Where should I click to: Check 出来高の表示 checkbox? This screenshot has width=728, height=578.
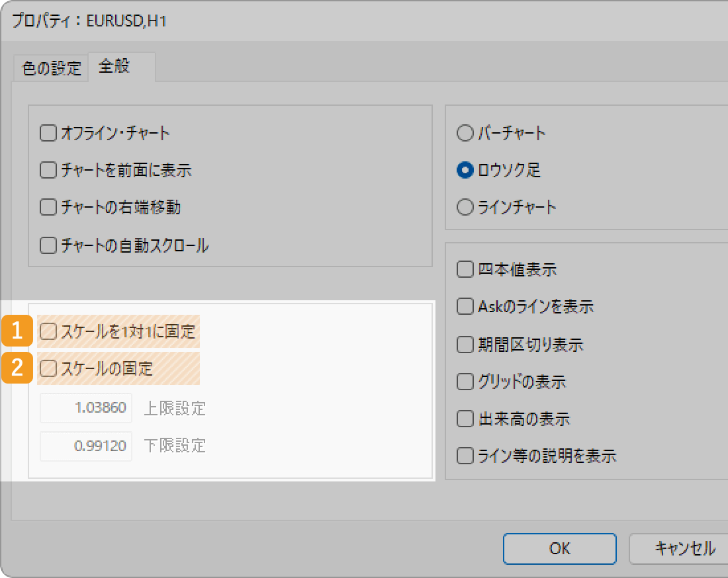coord(465,419)
